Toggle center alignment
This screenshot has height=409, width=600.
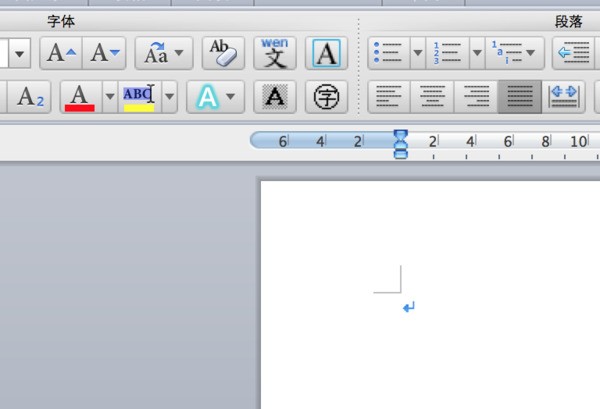pyautogui.click(x=433, y=97)
